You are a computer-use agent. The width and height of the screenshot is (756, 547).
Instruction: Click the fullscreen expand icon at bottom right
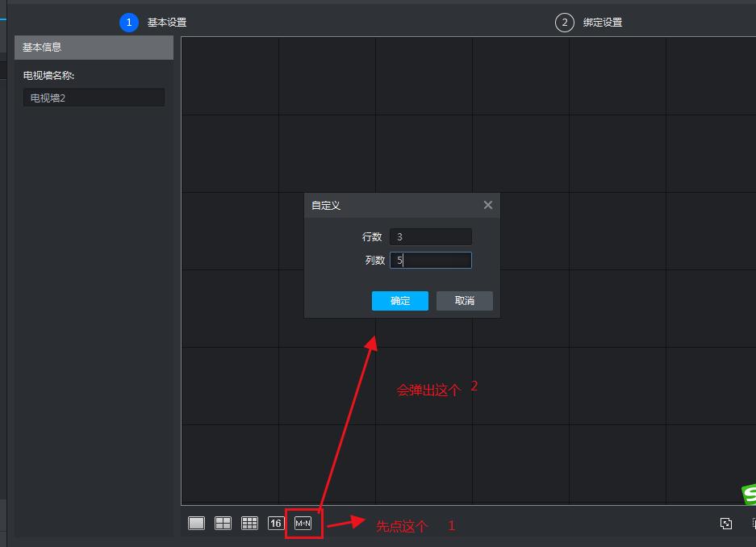pos(726,523)
